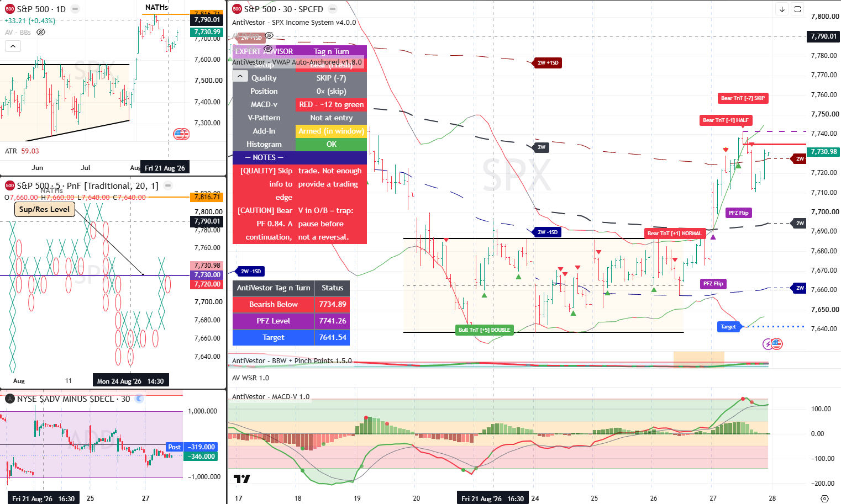This screenshot has width=841, height=504.
Task: Collapse the 1D chart indicator legend
Action: coord(13,46)
